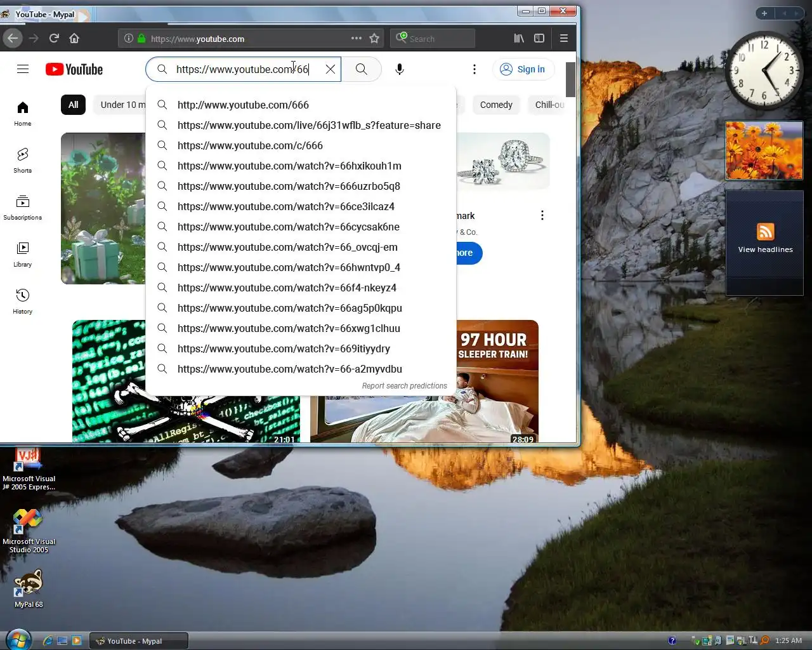Choose suggestion watch?v=669itiyydry
Viewport: 812px width, 650px height.
click(x=301, y=348)
